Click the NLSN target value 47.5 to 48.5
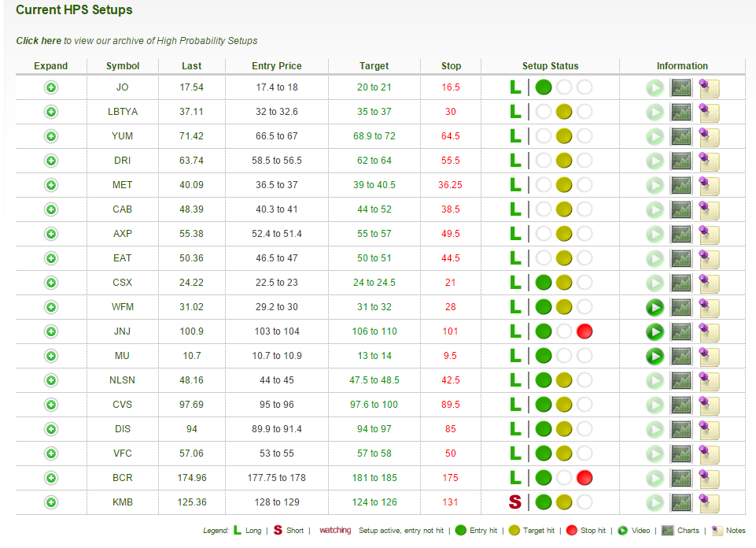756x548 pixels. (x=374, y=380)
